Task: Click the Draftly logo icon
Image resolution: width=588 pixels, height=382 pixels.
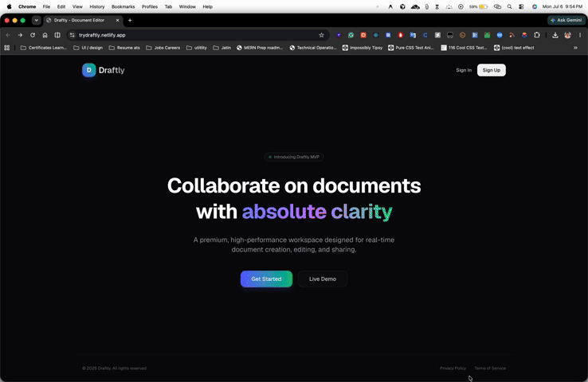Action: point(89,70)
